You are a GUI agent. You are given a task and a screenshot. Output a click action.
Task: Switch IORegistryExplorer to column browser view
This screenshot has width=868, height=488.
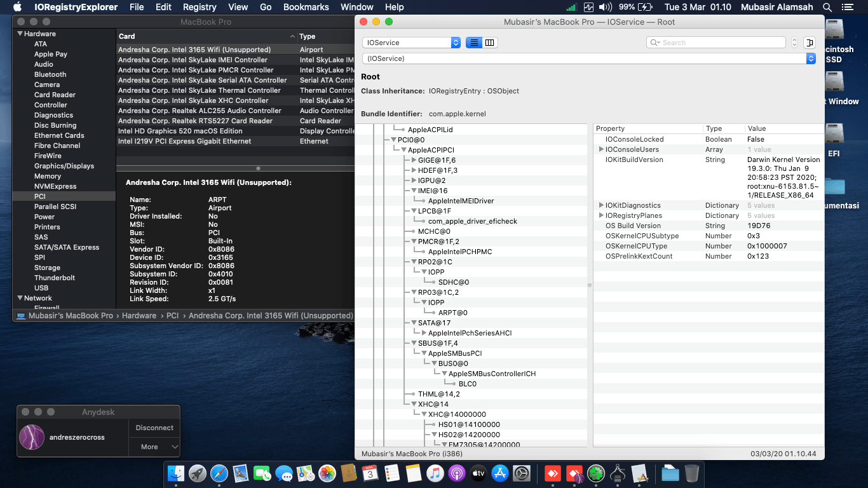point(490,43)
